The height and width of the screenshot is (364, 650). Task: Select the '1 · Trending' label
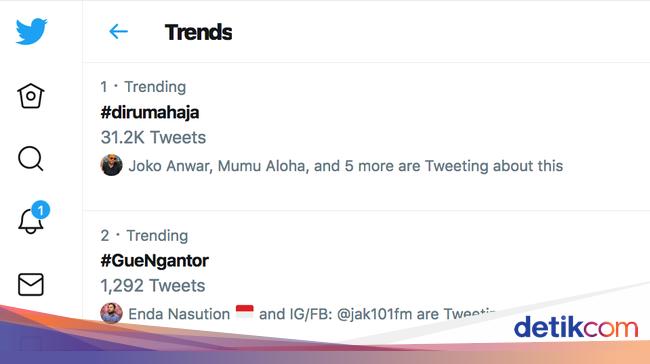tap(143, 87)
